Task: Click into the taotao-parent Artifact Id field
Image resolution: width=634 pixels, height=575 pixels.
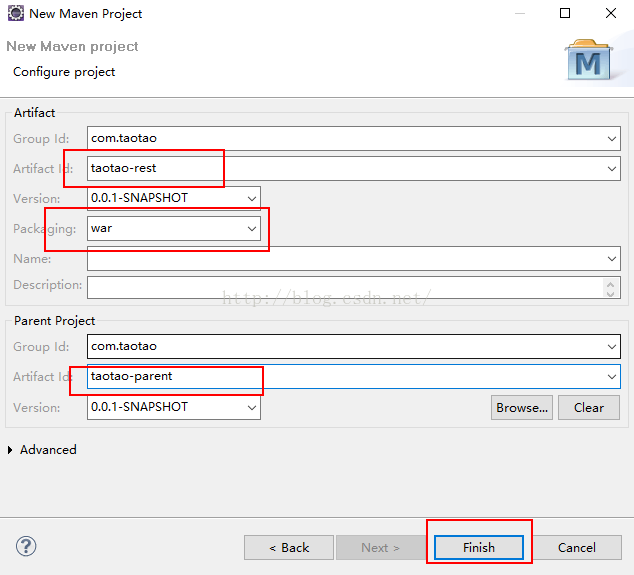Action: (354, 377)
